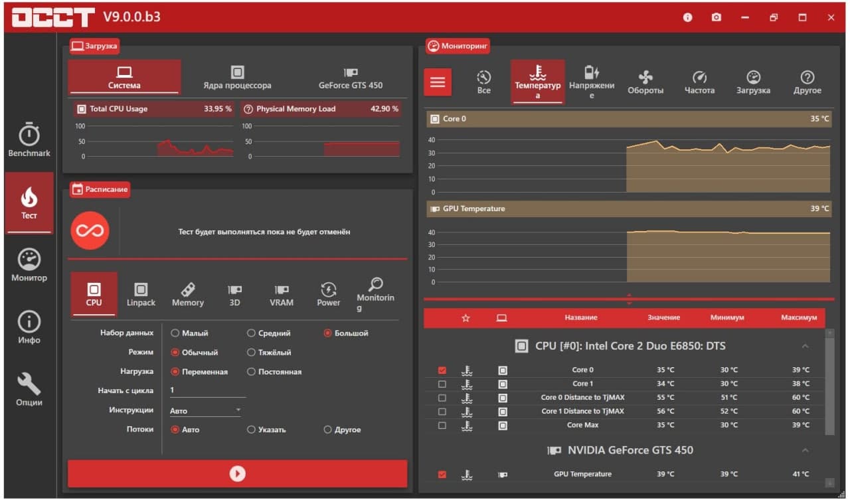Collapse the NVIDIA GeForce GTS 450 group
Viewport: 850px width, 504px height.
tap(805, 450)
